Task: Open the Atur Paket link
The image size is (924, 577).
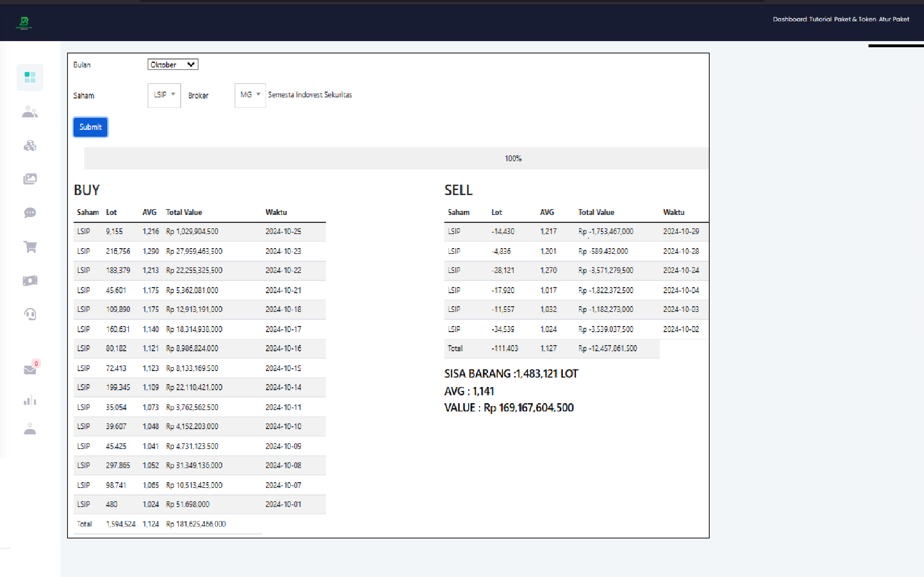Action: (x=894, y=19)
